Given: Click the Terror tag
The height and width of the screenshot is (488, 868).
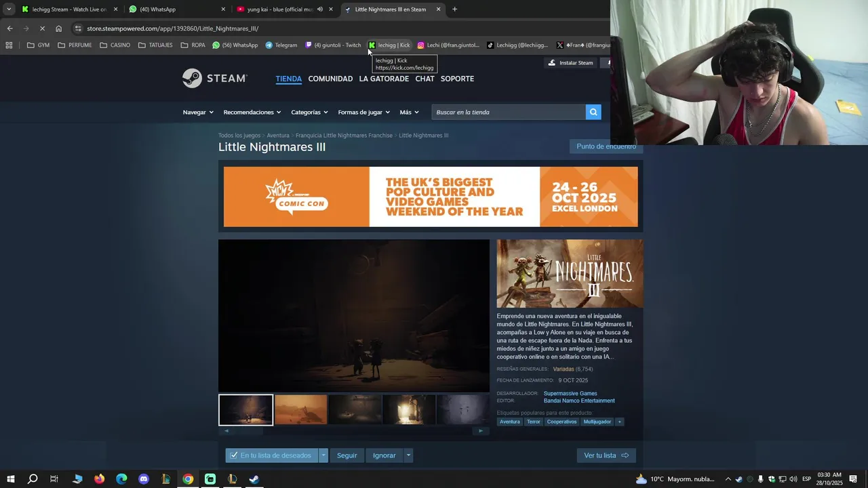Looking at the screenshot, I should [534, 422].
